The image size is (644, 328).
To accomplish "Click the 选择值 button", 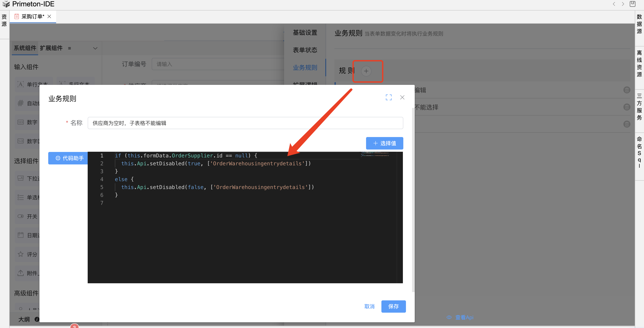I will click(384, 143).
